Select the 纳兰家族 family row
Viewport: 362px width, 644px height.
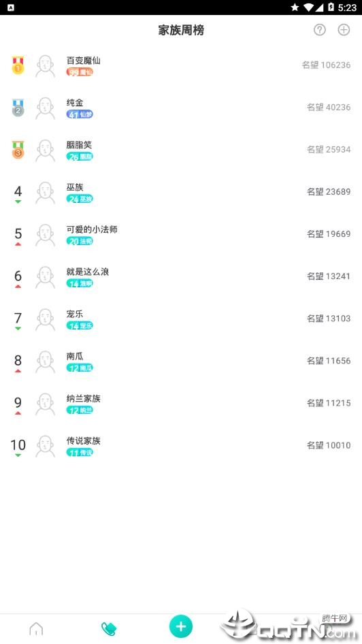(181, 404)
